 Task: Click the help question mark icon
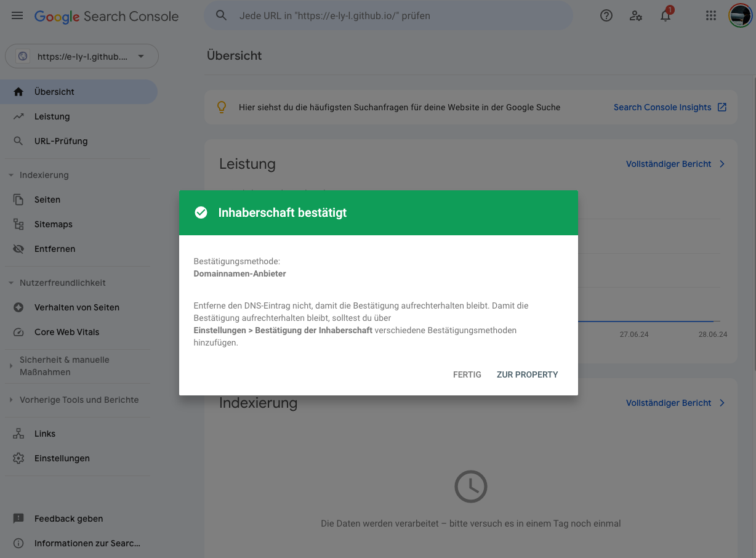pyautogui.click(x=606, y=16)
